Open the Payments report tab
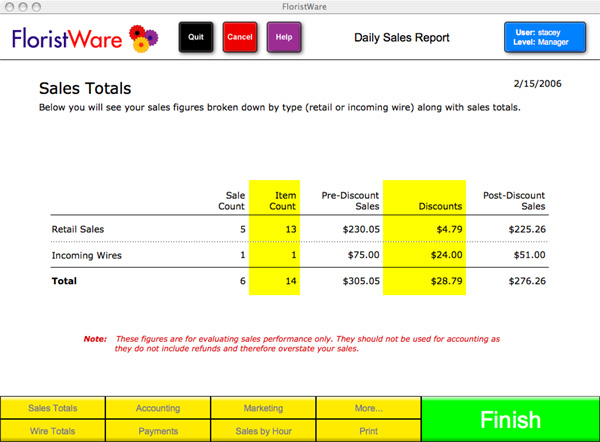The width and height of the screenshot is (600, 442). 158,431
